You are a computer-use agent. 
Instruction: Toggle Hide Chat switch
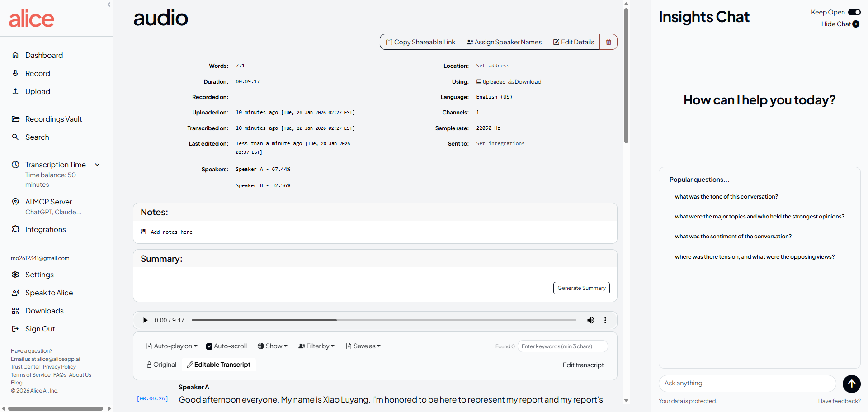tap(855, 24)
